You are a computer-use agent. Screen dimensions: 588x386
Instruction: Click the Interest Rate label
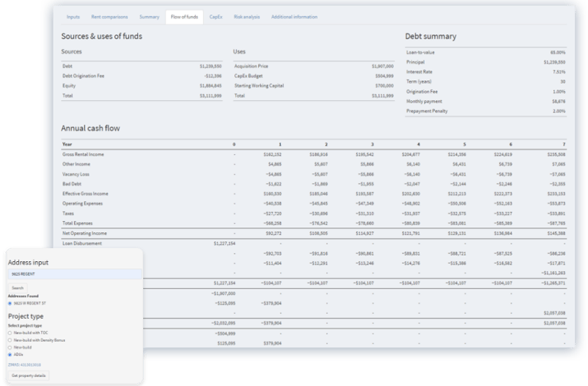point(420,72)
